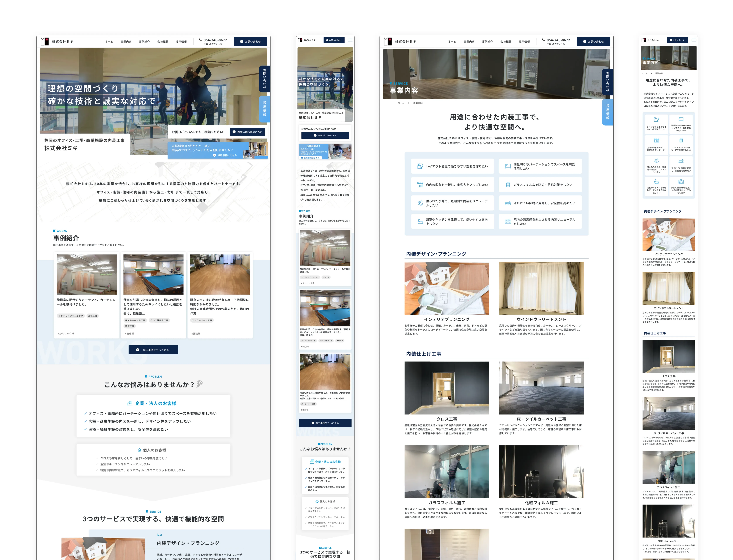Click the house icon beside 個人のお客様 on the desktop home page

[139, 450]
